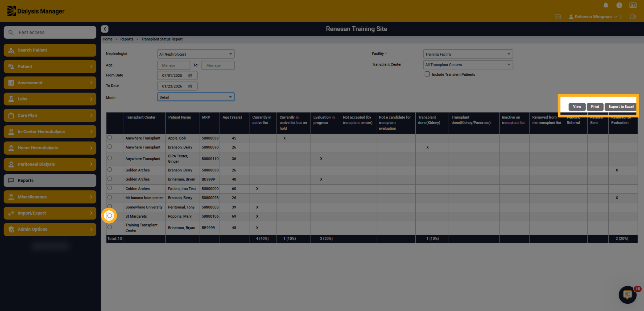
Task: Open the notifications bell icon
Action: click(606, 5)
